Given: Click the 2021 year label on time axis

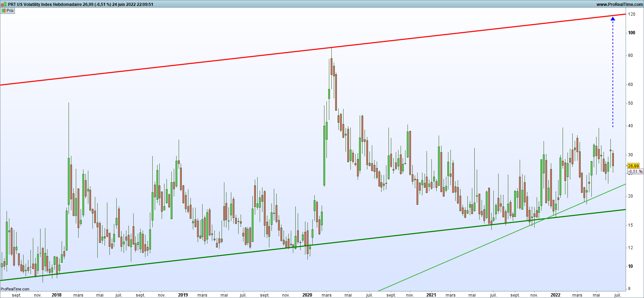Looking at the screenshot, I should pos(431,295).
